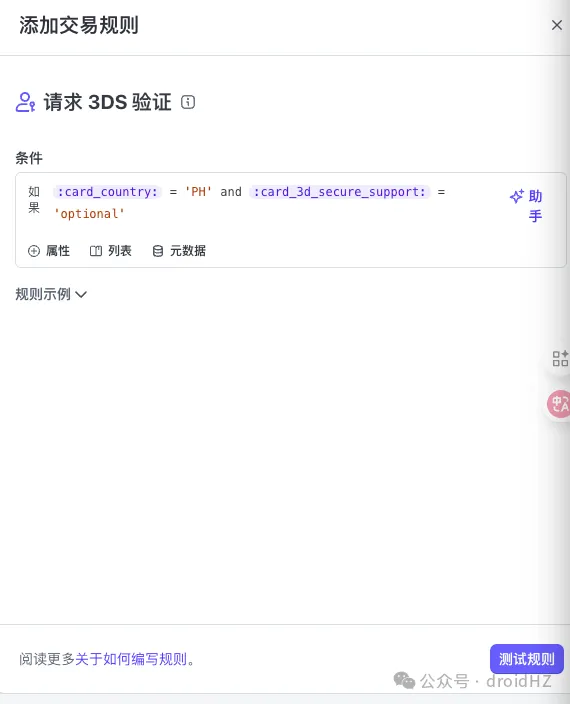The width and height of the screenshot is (570, 704).
Task: Select the :card_country: attribute token
Action: click(x=108, y=192)
